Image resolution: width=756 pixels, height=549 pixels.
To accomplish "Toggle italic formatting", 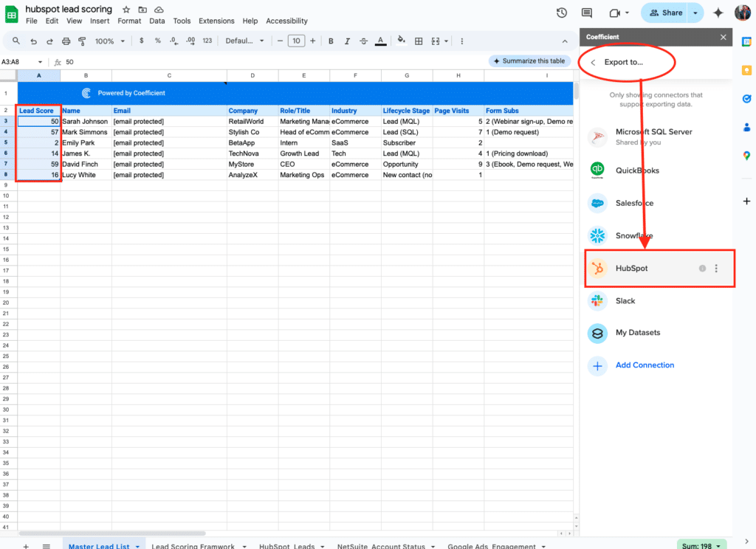I will point(347,41).
